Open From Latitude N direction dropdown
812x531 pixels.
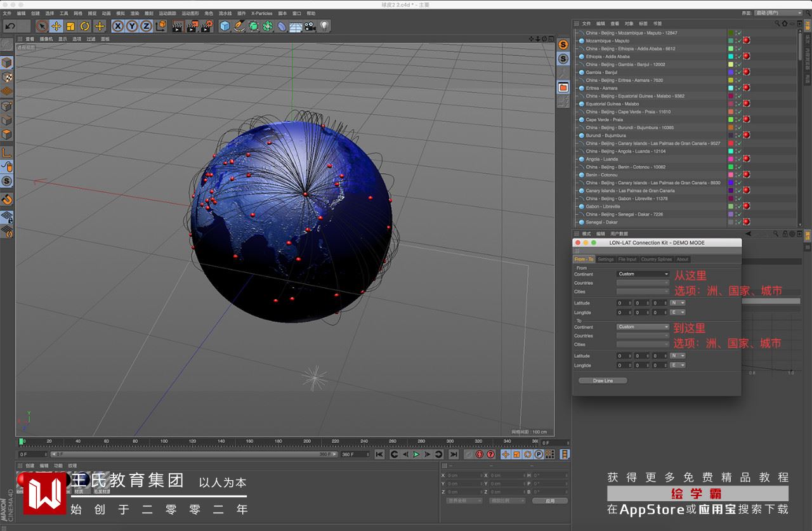coord(678,303)
